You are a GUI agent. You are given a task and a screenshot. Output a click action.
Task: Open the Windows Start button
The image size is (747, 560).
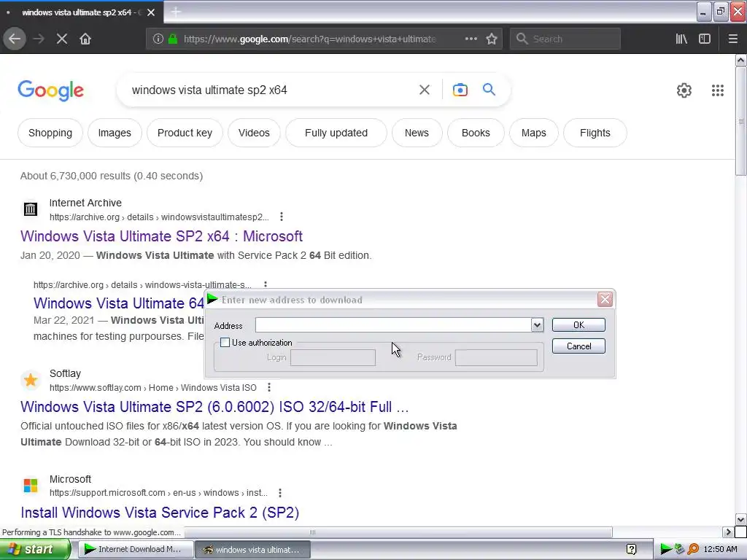pyautogui.click(x=34, y=550)
